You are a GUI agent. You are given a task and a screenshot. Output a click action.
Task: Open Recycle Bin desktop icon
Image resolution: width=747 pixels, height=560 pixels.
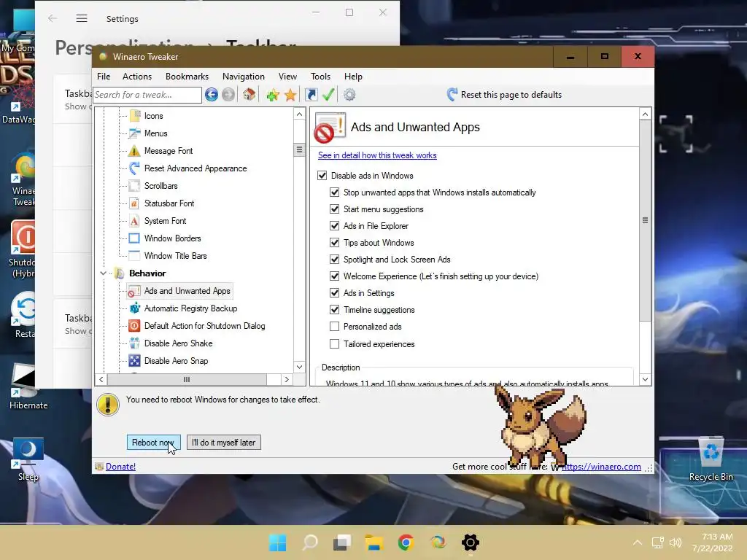711,459
